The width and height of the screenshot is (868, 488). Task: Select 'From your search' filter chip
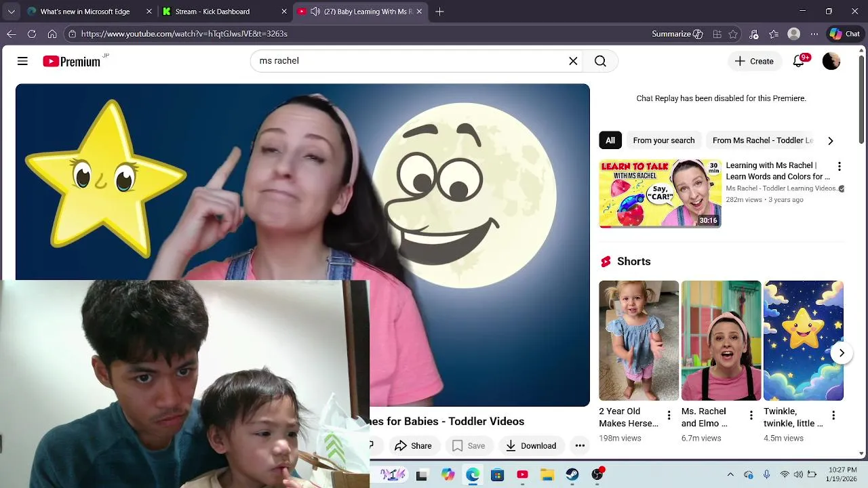[664, 140]
